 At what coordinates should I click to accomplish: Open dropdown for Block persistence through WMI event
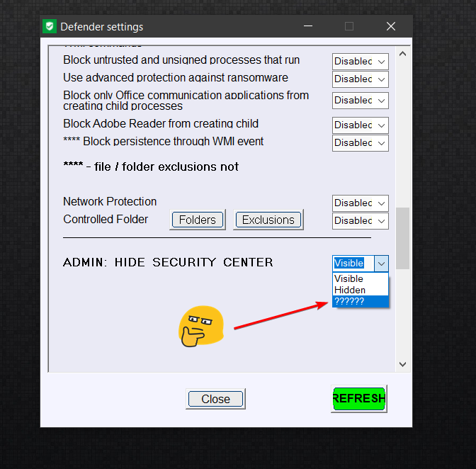coord(360,143)
